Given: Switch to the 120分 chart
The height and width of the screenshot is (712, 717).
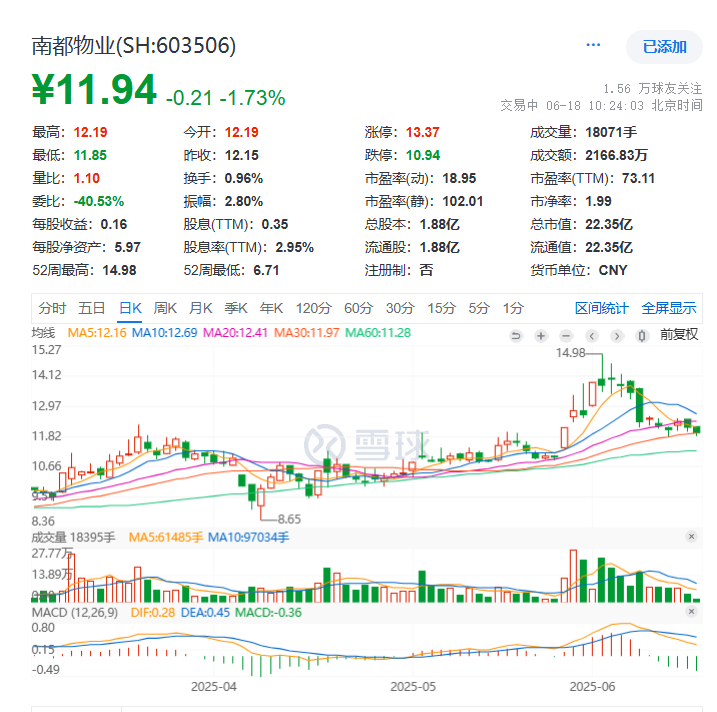Looking at the screenshot, I should coord(313,308).
